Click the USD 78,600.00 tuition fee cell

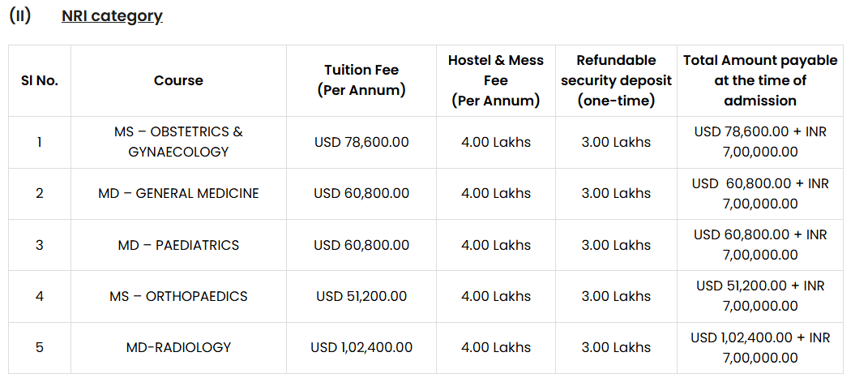tap(361, 142)
